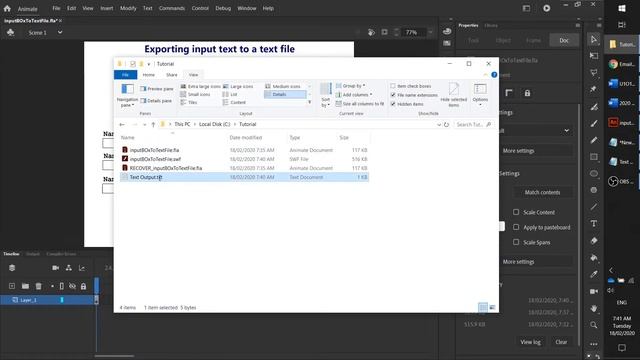Open the Edit Toolbar three-dots button
Screen dimensions: 640x360
(x=594, y=344)
